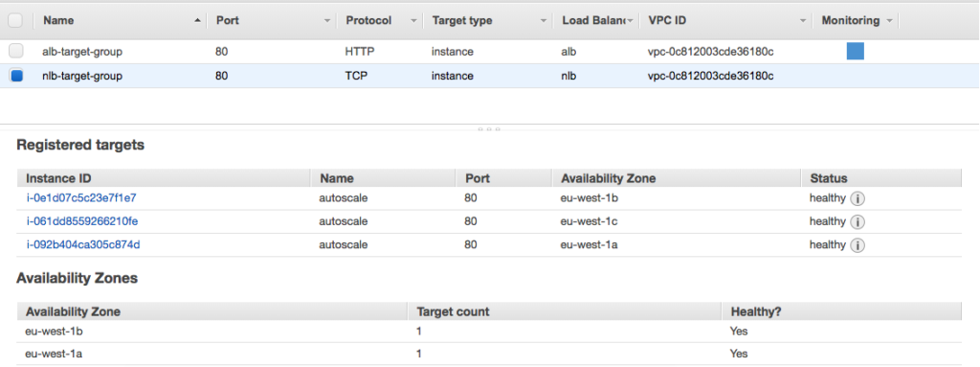Open instance i-092b404ca305c874d link

point(82,244)
